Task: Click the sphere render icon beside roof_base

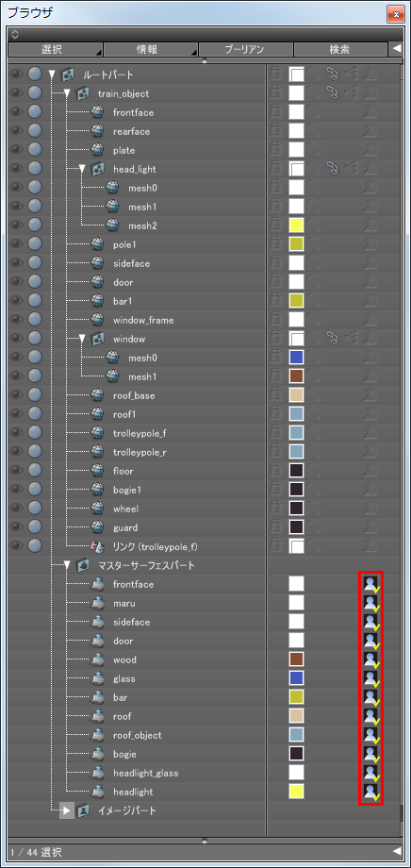Action: tap(36, 396)
